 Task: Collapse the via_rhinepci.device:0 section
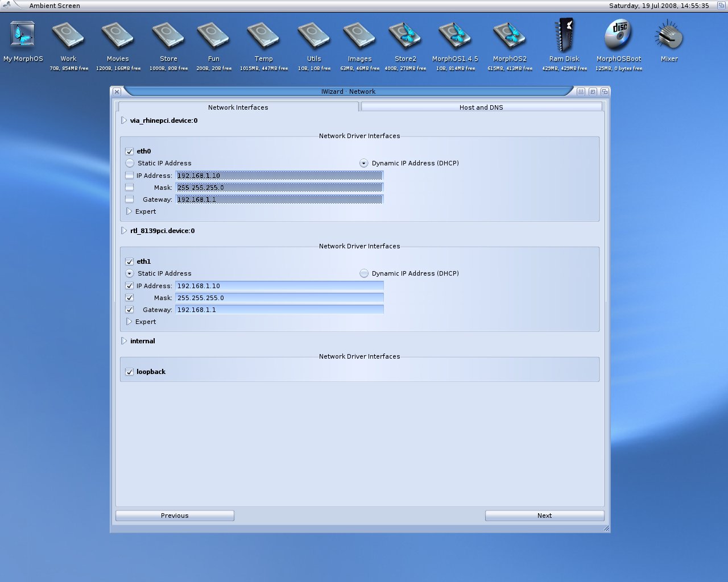pos(124,120)
